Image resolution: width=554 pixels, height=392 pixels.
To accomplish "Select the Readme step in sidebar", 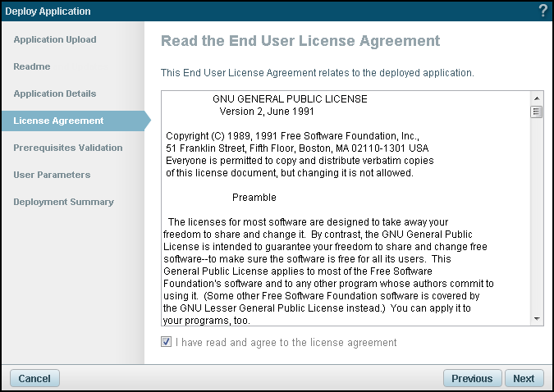I will click(32, 66).
